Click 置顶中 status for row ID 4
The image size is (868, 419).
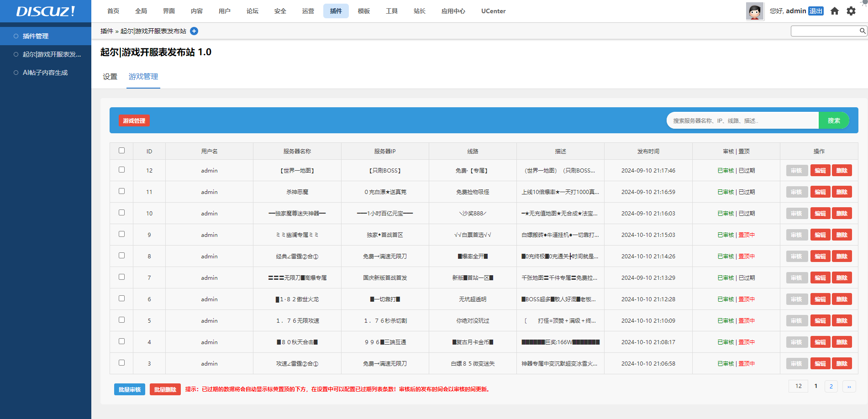click(x=747, y=342)
